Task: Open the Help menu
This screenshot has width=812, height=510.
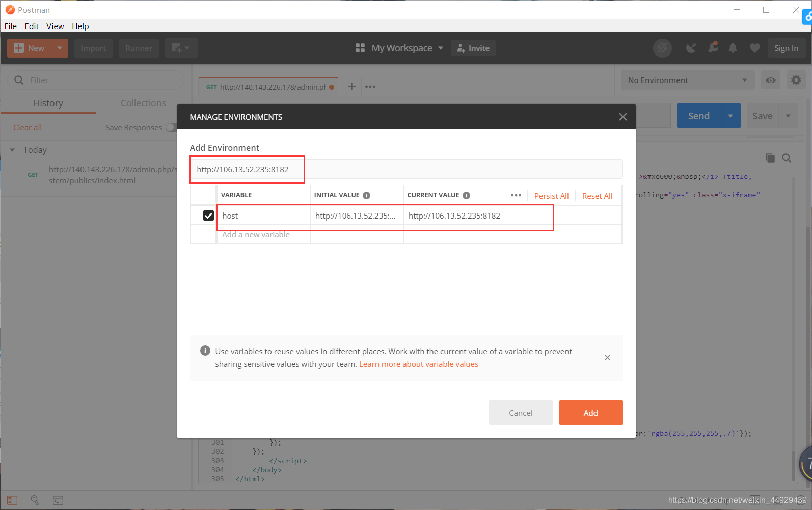Action: (x=80, y=26)
